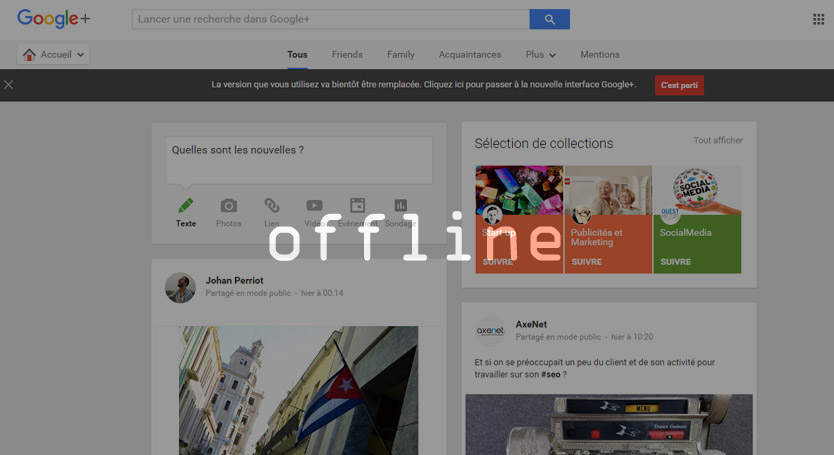Screen dimensions: 834x455
Task: Click the SocialMedia collection title
Action: click(x=686, y=233)
